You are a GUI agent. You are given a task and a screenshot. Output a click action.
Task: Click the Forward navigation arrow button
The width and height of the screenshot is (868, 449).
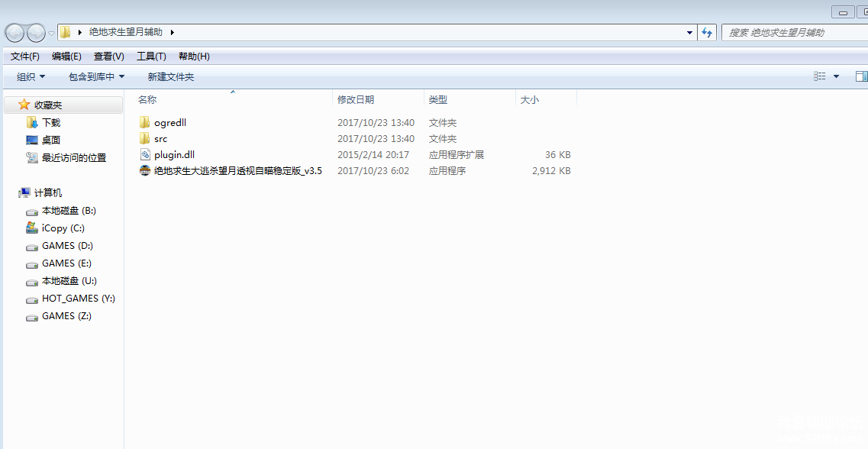[x=36, y=33]
